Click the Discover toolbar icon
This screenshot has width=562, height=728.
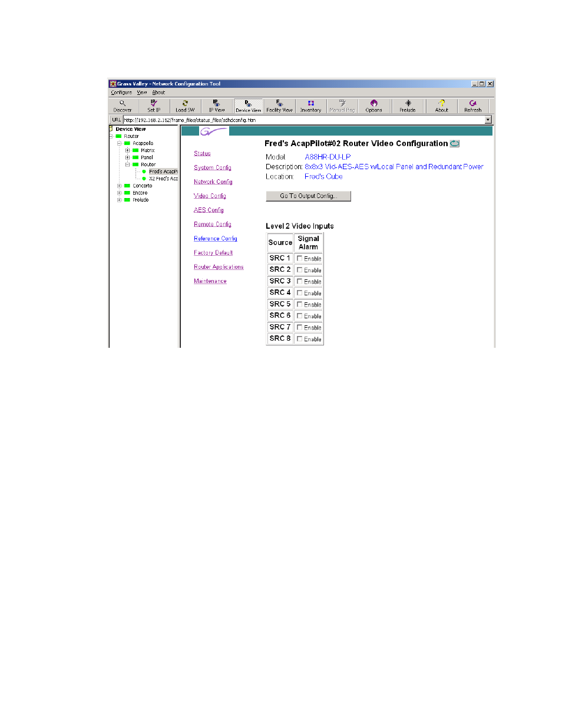pyautogui.click(x=123, y=106)
